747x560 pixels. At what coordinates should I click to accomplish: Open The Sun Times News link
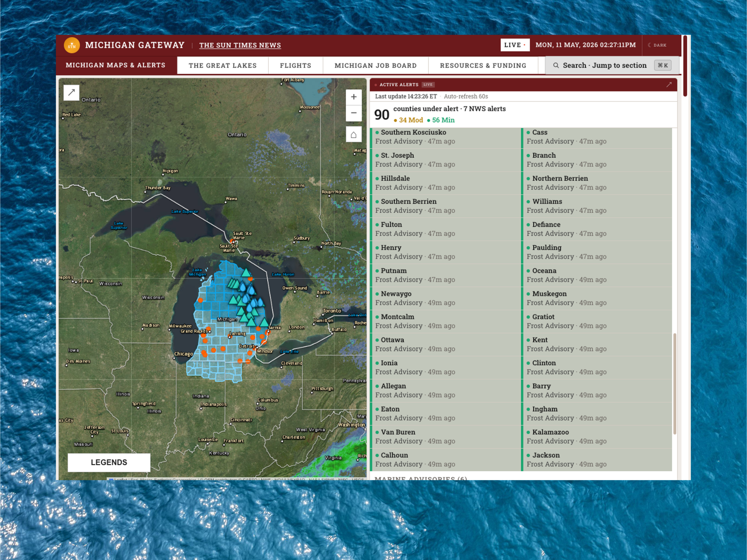coord(240,45)
